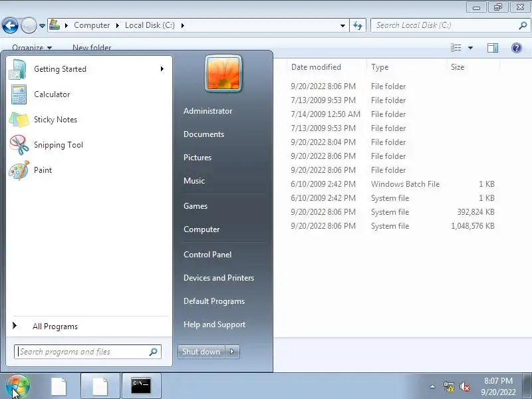
Task: Open view options dropdown arrow
Action: pos(470,48)
